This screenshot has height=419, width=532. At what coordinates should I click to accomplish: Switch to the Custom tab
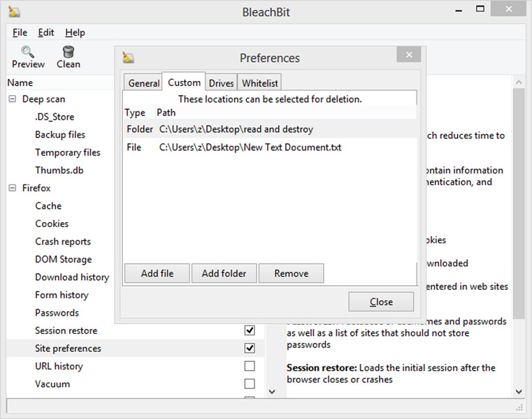pyautogui.click(x=184, y=82)
